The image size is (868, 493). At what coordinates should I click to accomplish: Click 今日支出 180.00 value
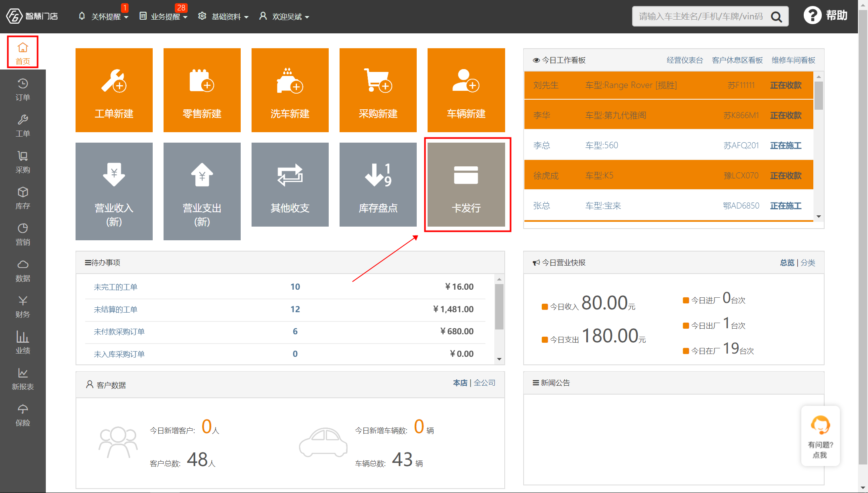point(610,336)
